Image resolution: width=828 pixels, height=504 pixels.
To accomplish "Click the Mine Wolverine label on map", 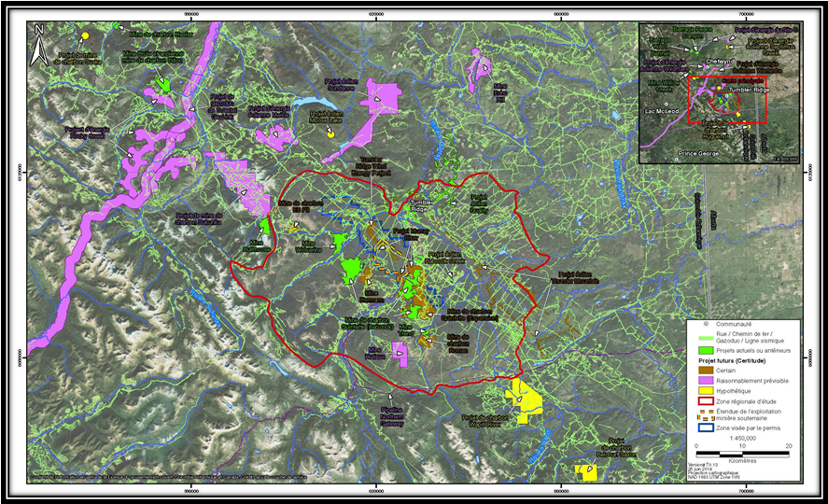I will pyautogui.click(x=308, y=248).
